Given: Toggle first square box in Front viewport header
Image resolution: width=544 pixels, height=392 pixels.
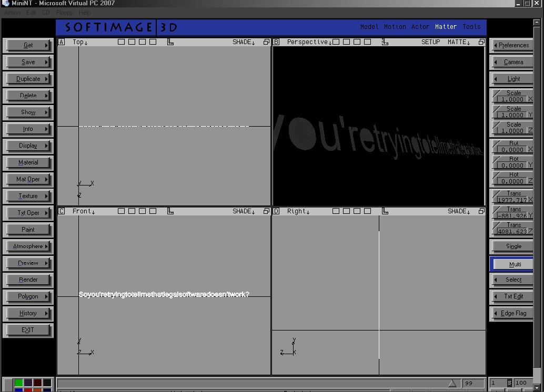Looking at the screenshot, I should (121, 211).
